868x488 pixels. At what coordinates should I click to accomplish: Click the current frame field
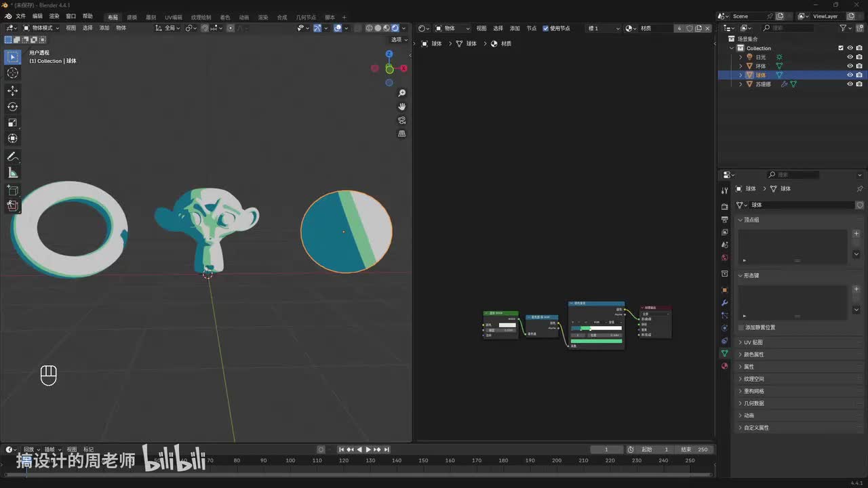point(606,449)
